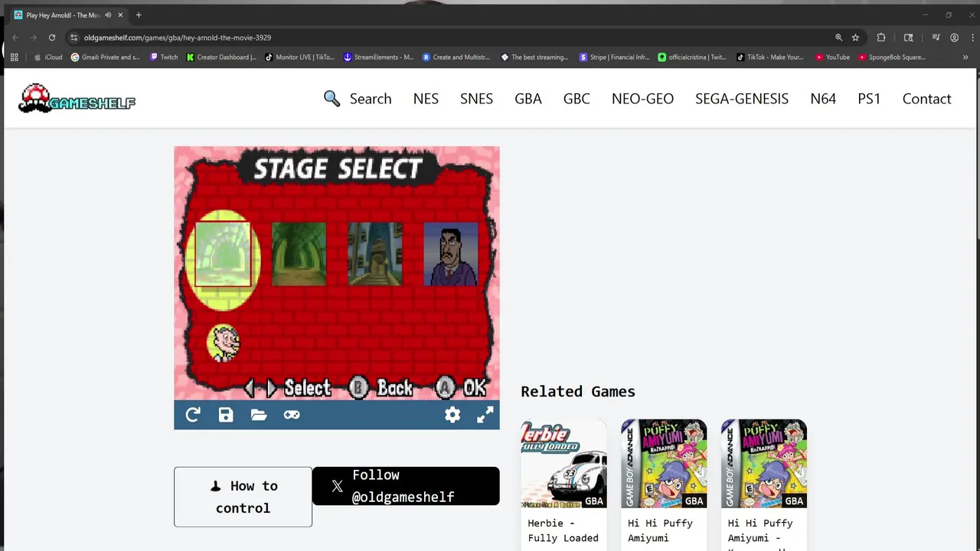Open the emulator settings gear
The height and width of the screenshot is (551, 980).
[452, 415]
